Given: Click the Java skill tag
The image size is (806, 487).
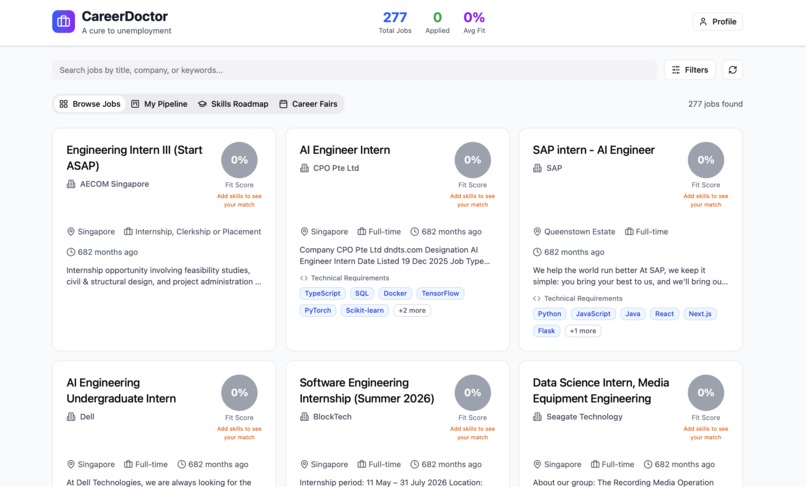Looking at the screenshot, I should click(x=633, y=314).
